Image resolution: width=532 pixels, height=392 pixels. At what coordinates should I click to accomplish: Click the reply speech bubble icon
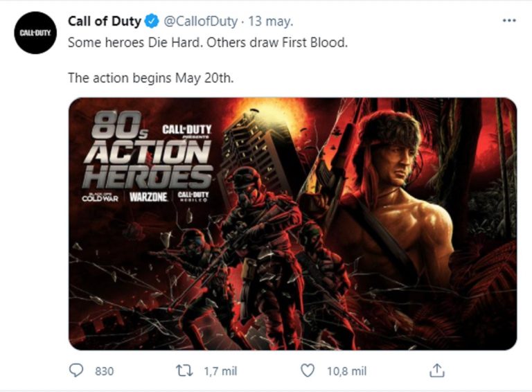[76, 371]
